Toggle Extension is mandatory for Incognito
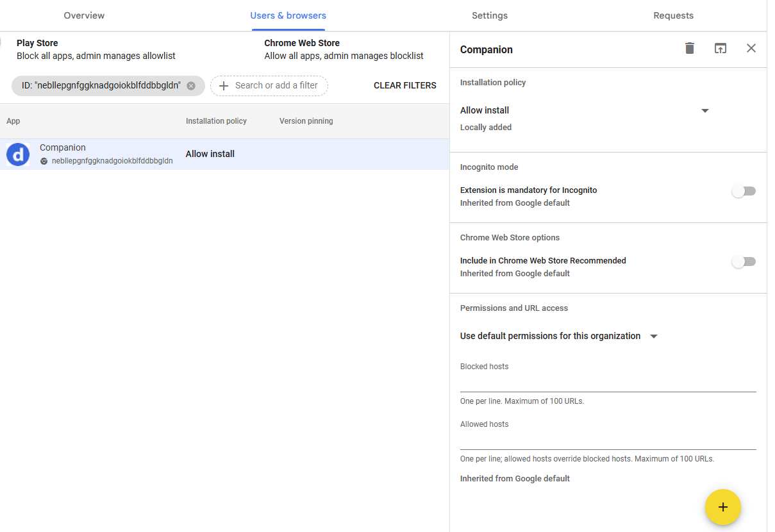Screen dimensions: 775x532 pyautogui.click(x=744, y=191)
